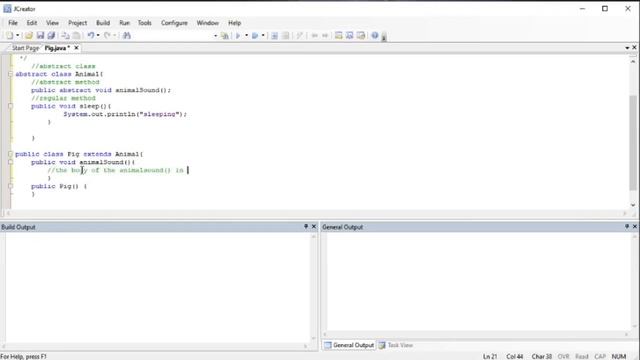
Task: Open the Project menu
Action: click(78, 23)
